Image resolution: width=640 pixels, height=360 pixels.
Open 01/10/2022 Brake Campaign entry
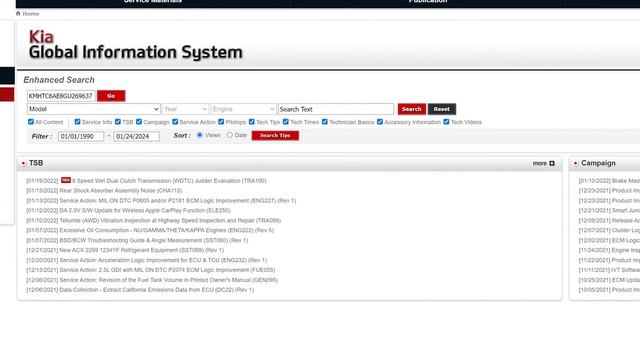609,181
